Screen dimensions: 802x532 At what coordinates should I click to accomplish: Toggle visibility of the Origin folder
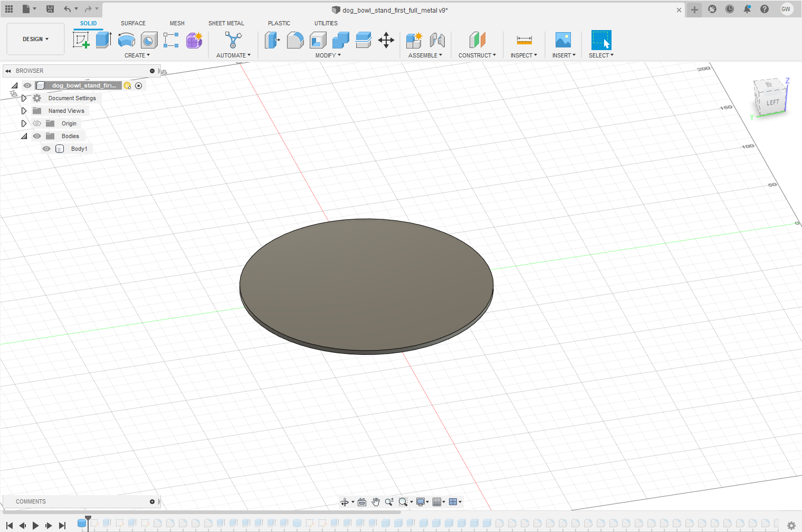click(37, 123)
